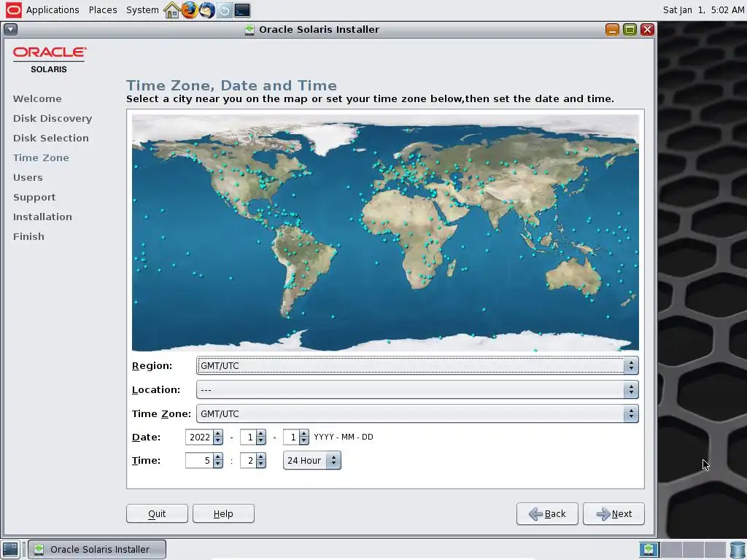Viewport: 747px width, 560px height.
Task: Go Back to the previous installer step
Action: 547,514
